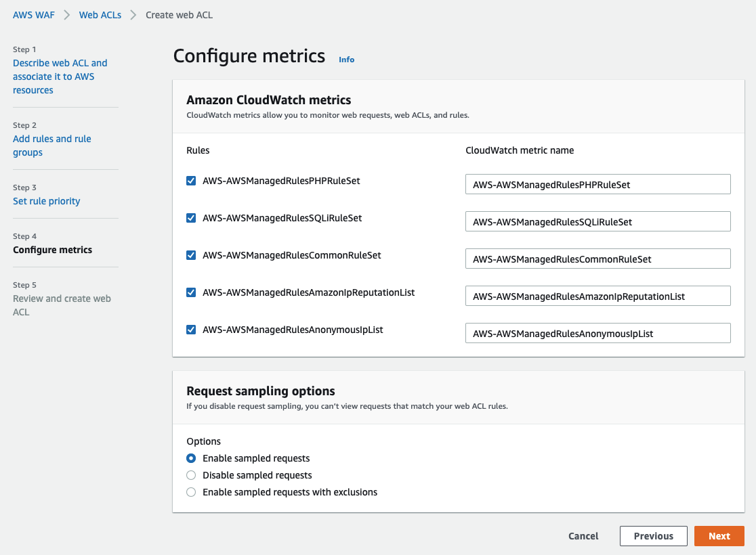Go back with the Previous button
Screen dimensions: 756x555
(653, 536)
